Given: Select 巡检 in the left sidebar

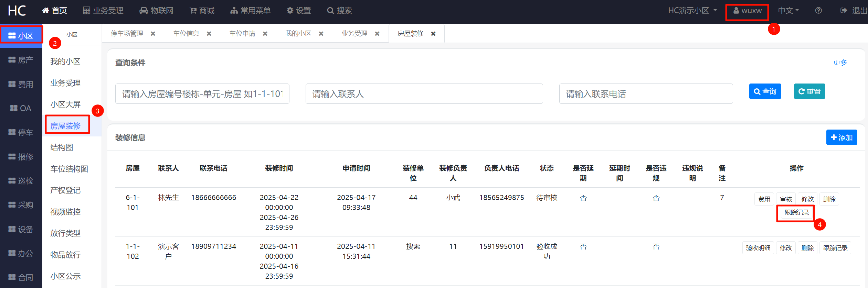Looking at the screenshot, I should (21, 181).
